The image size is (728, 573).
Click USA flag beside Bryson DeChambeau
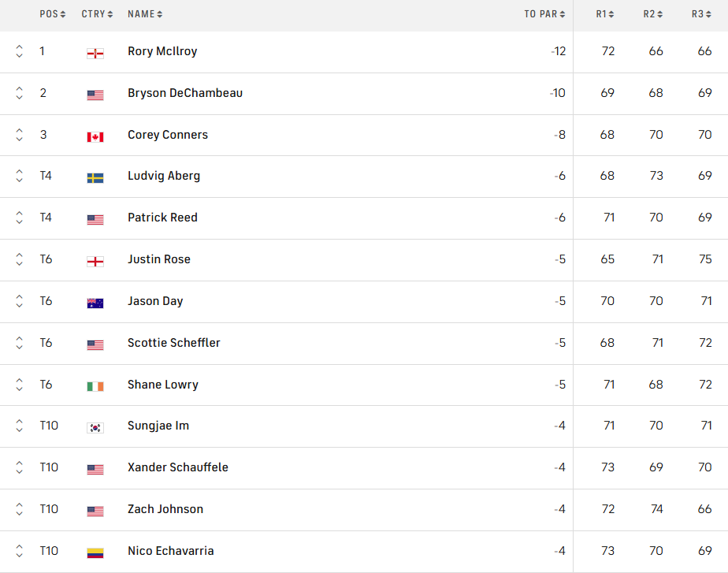click(95, 95)
